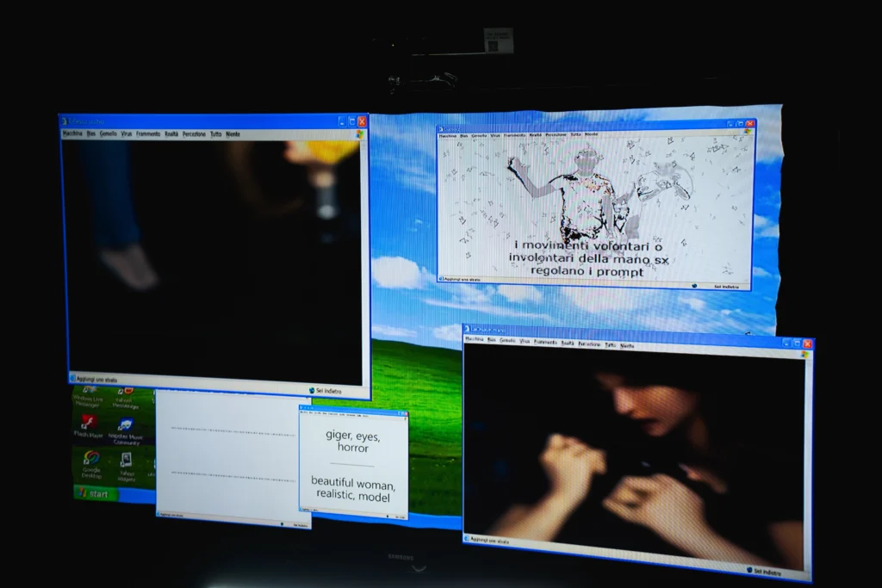The height and width of the screenshot is (588, 882).
Task: Open Virus menu in bottom-right window
Action: pyautogui.click(x=525, y=341)
